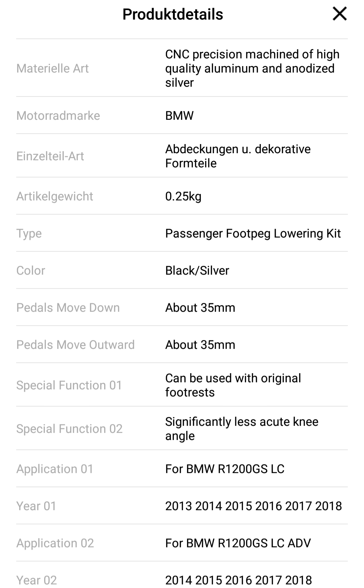
Task: Tap the Application 02 label
Action: click(x=55, y=543)
